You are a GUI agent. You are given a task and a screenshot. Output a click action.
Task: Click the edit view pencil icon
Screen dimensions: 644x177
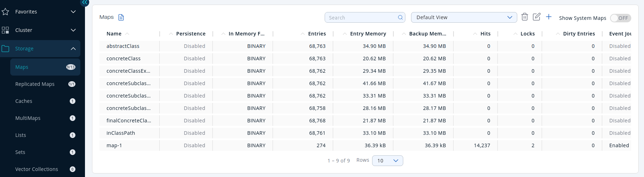point(536,17)
